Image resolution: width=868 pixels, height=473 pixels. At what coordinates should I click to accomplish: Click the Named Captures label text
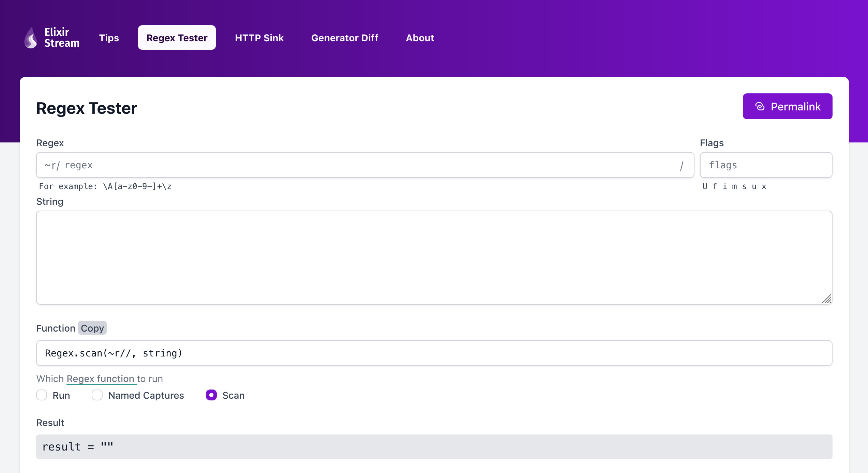(x=146, y=395)
